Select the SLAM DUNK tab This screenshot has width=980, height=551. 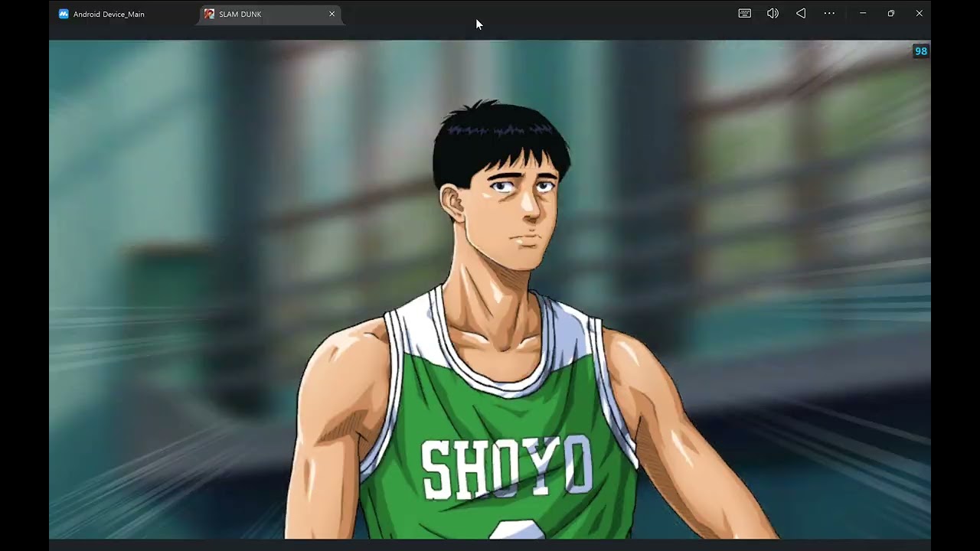tap(269, 14)
